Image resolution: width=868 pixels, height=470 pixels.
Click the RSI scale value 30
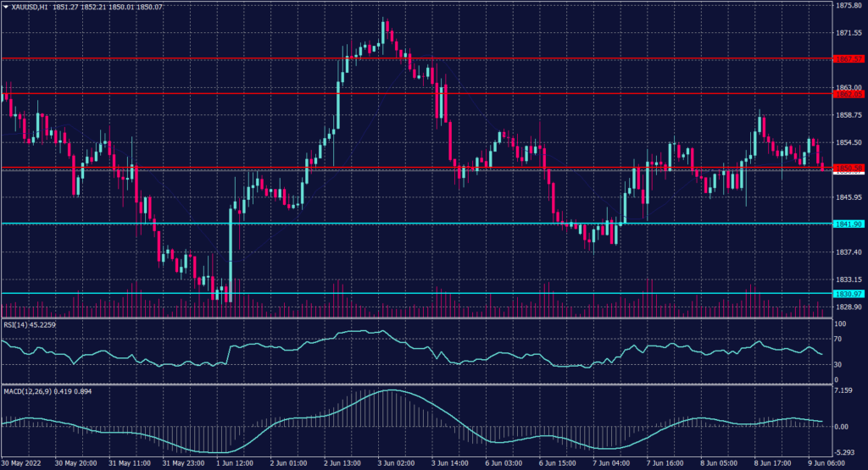(840, 365)
